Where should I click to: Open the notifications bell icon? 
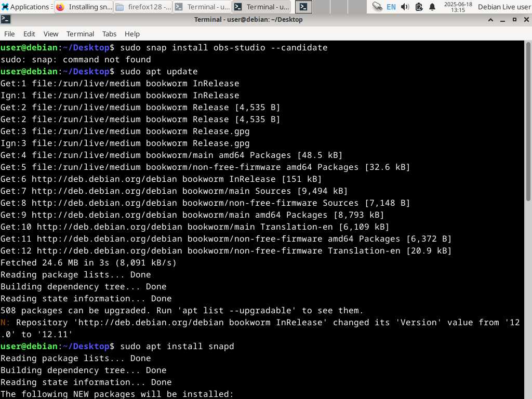coord(432,7)
